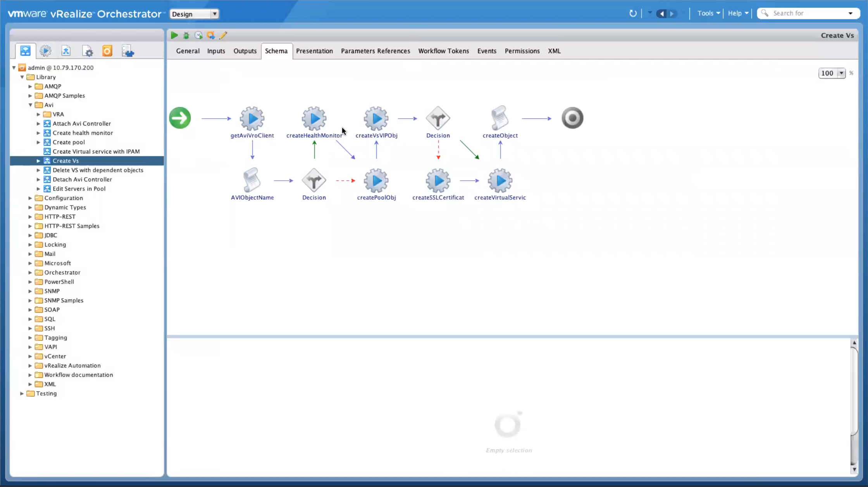Open the Configurations view icon
868x487 pixels.
click(x=88, y=51)
